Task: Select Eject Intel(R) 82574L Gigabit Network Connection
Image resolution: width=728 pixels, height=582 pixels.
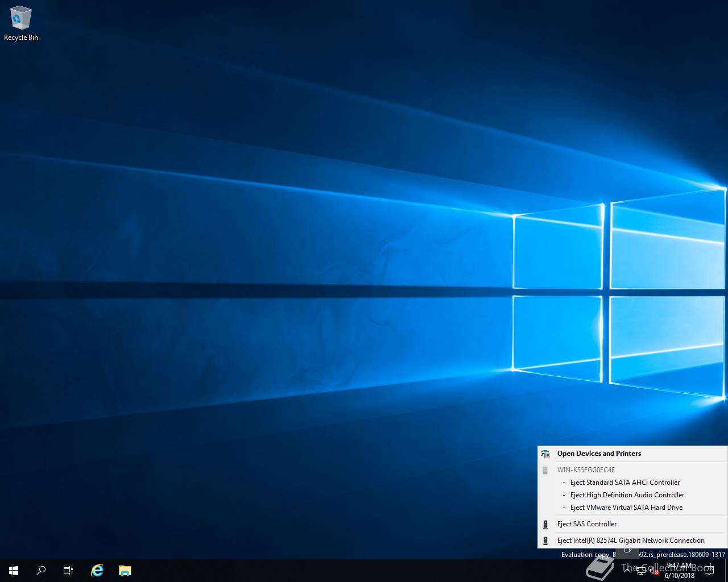Action: click(x=632, y=541)
